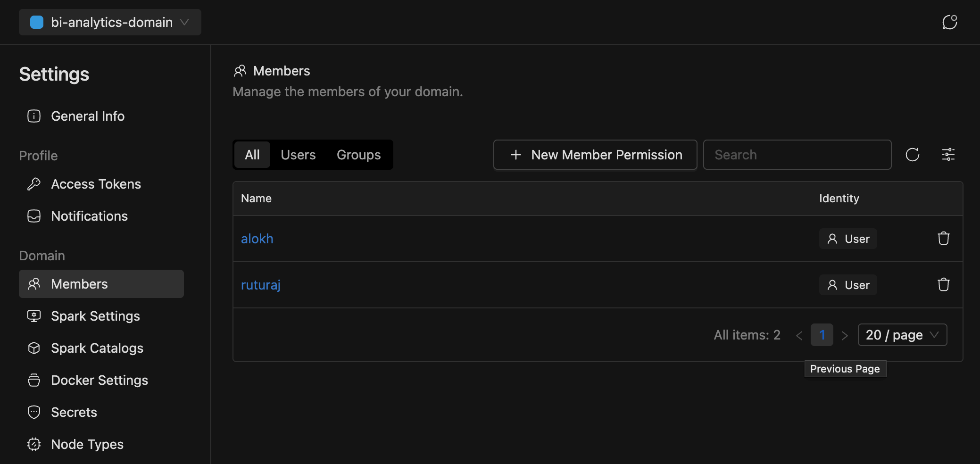Select the Node Types sidebar item

click(x=87, y=444)
